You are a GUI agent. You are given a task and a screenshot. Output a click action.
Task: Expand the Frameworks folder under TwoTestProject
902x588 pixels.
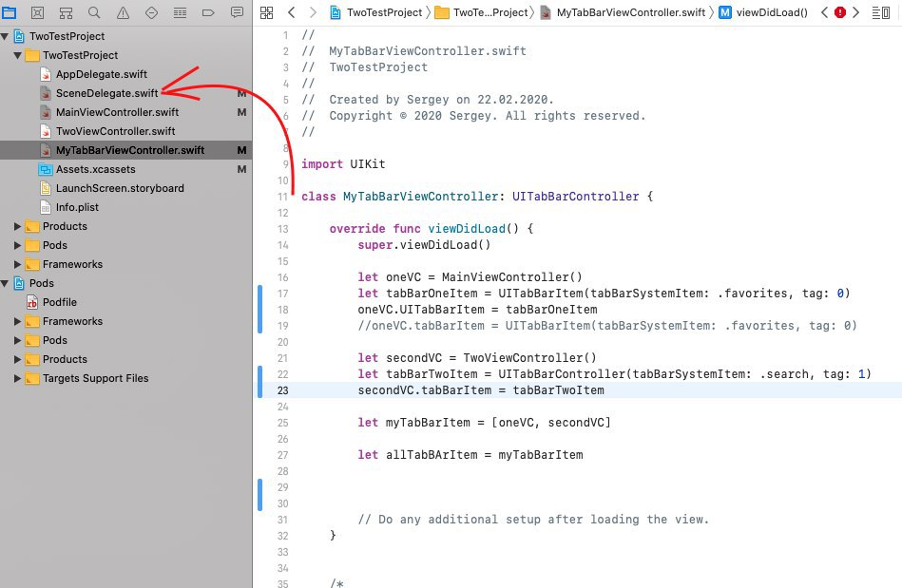[x=18, y=264]
